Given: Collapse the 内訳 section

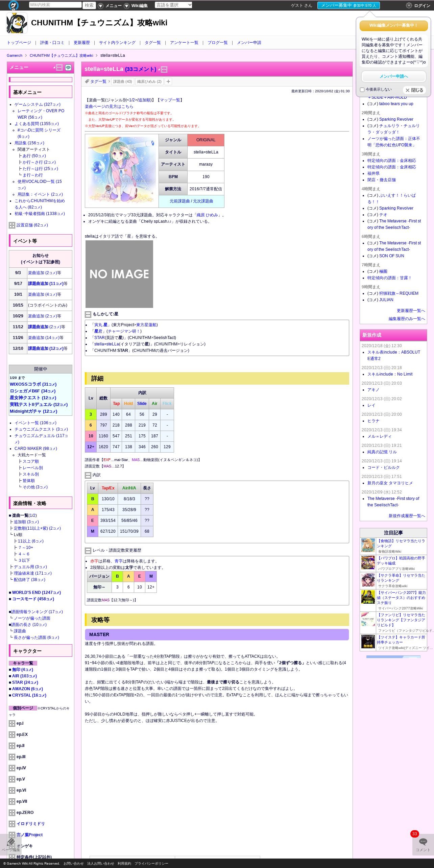Looking at the screenshot, I should coord(88,475).
